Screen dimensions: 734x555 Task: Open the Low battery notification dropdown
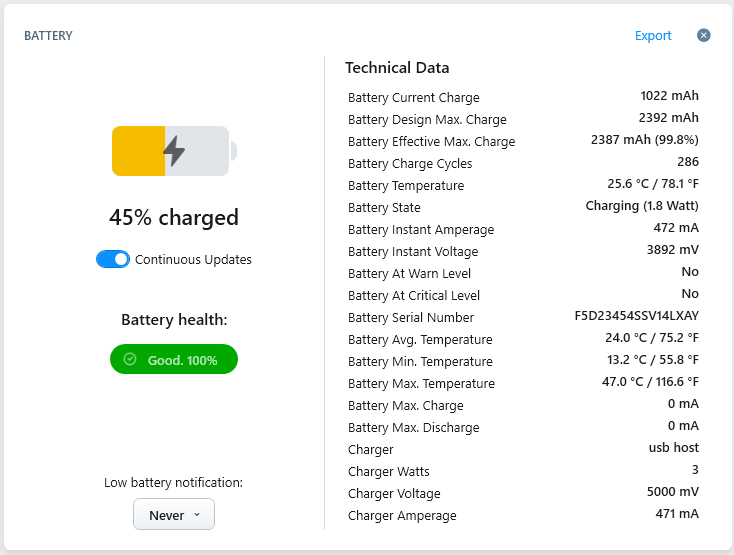pos(174,514)
